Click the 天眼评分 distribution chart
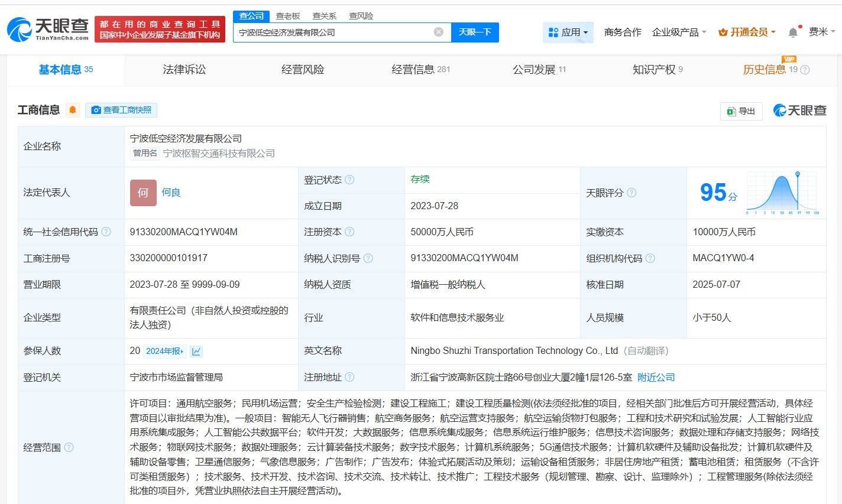The image size is (842, 504). click(782, 193)
